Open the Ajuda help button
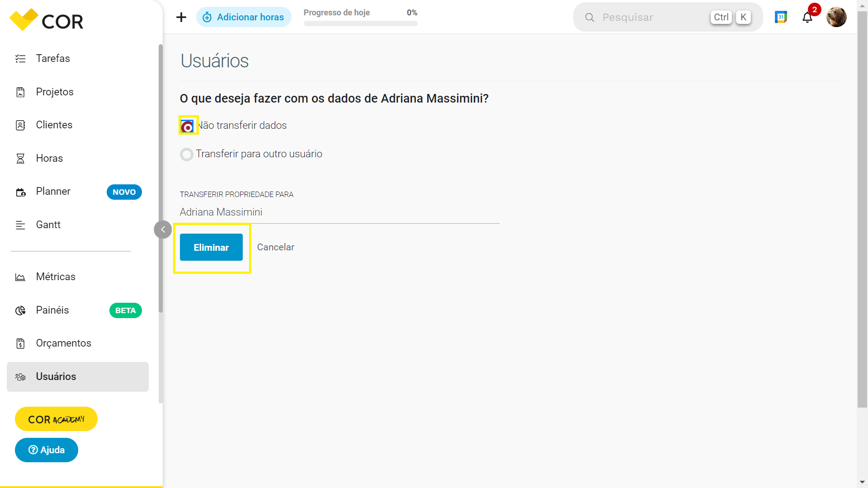The width and height of the screenshot is (868, 488). pyautogui.click(x=47, y=450)
